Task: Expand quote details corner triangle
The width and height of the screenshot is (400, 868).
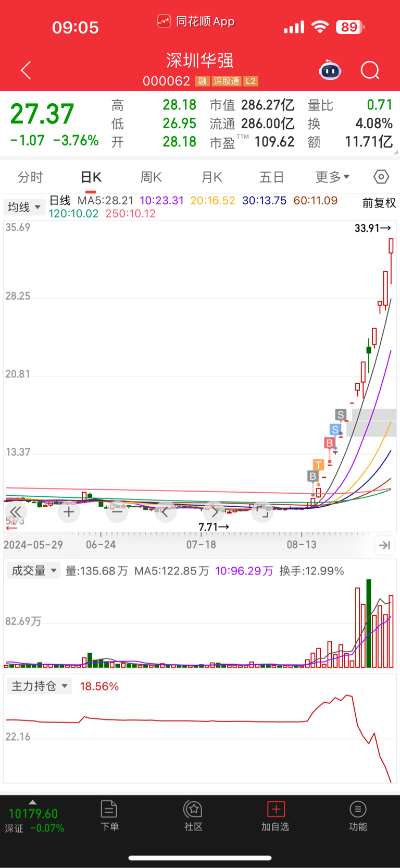Action: pos(396,152)
